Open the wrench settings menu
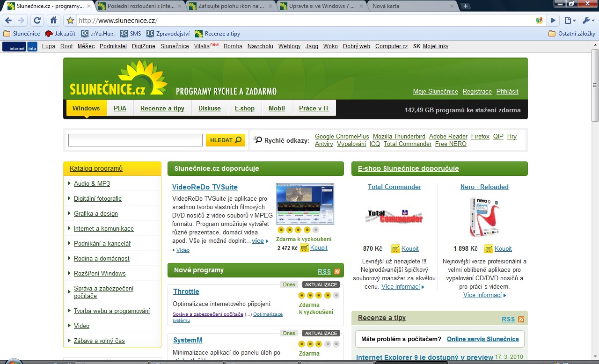Screen dimensions: 599x364 point(587,21)
